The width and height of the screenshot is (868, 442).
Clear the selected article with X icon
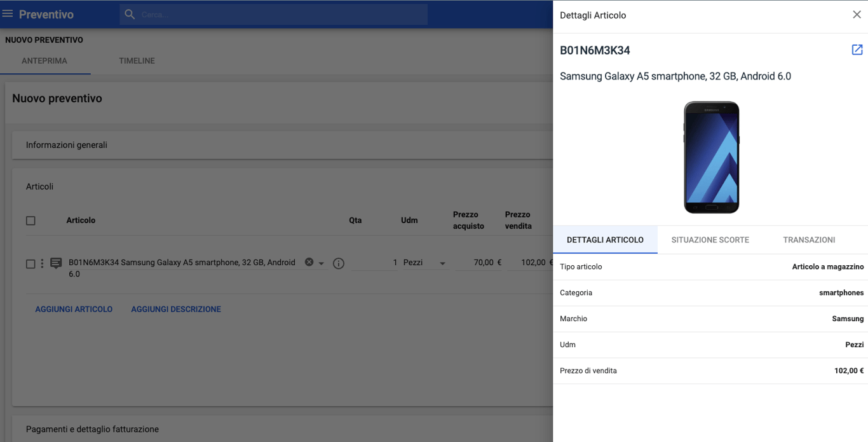309,262
